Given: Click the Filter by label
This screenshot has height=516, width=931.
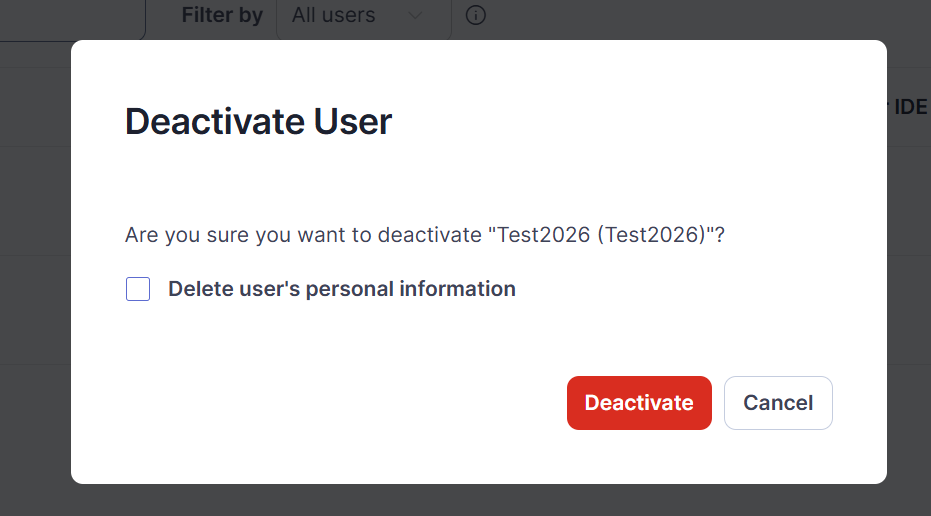Looking at the screenshot, I should [222, 15].
